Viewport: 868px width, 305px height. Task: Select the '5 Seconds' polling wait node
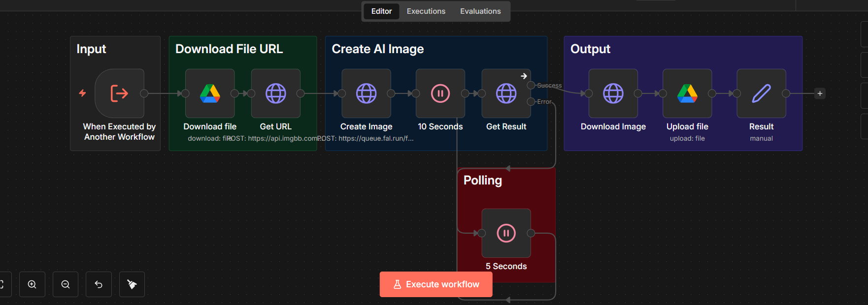[x=506, y=233]
